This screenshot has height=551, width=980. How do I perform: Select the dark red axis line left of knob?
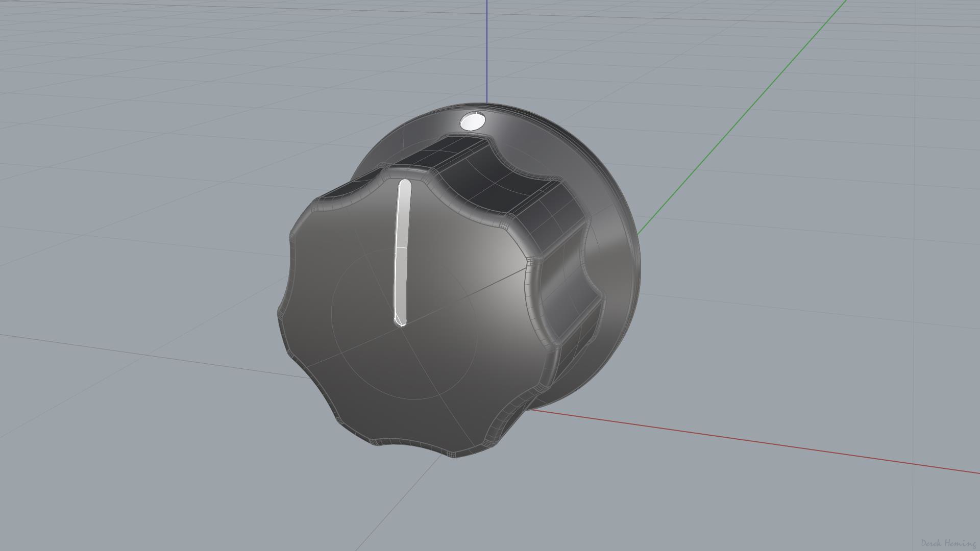(153, 355)
